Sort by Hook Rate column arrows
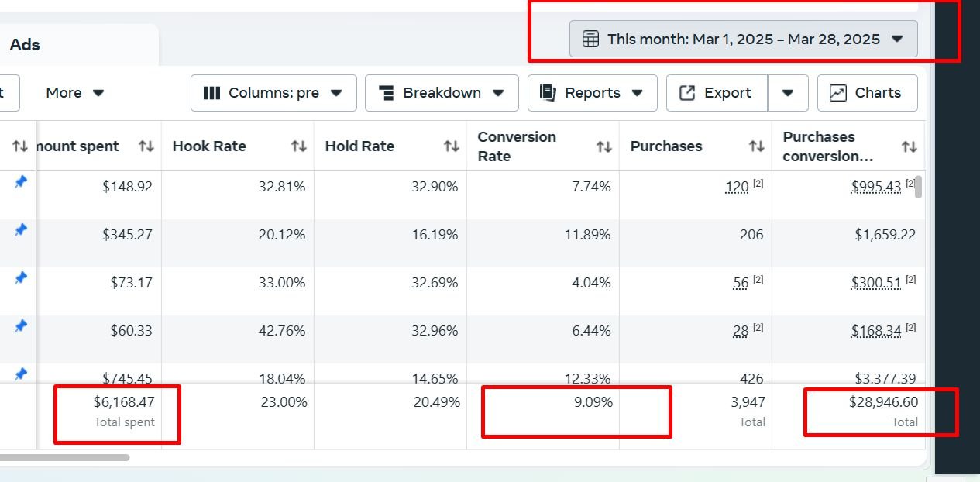 click(x=298, y=146)
